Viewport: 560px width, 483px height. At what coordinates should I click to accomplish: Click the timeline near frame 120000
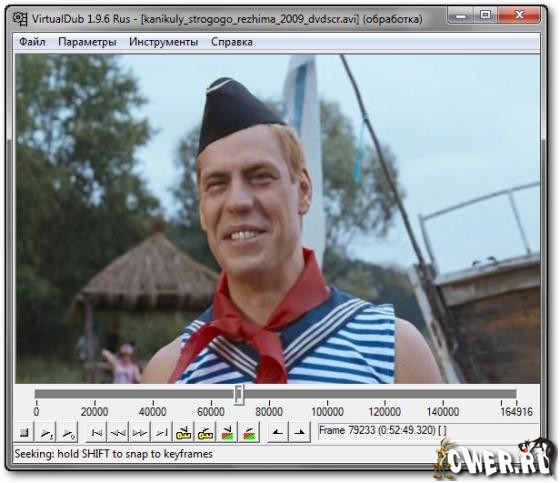coord(385,394)
